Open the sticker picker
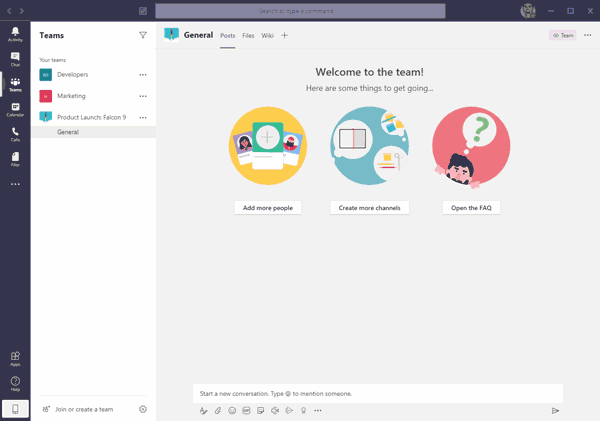The height and width of the screenshot is (421, 600). point(261,411)
